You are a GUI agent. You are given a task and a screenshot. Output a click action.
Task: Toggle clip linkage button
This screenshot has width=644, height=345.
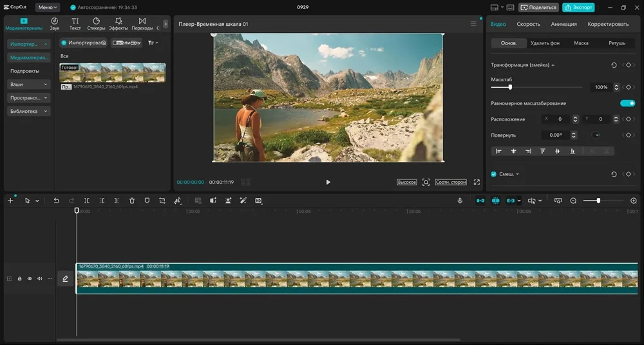click(x=511, y=201)
